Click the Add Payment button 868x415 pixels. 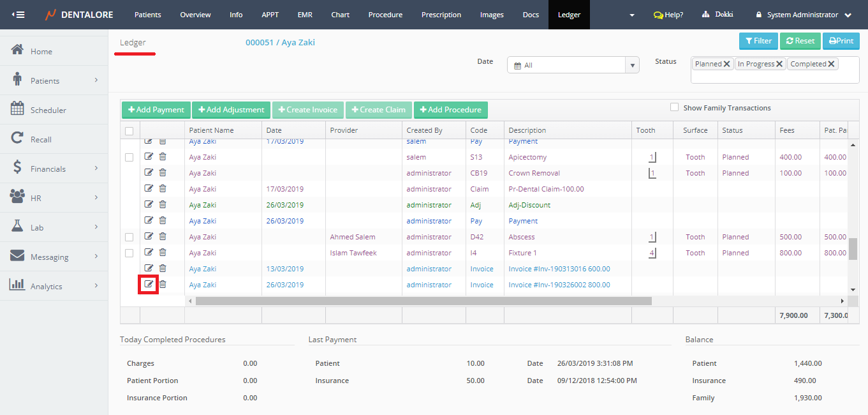(156, 110)
